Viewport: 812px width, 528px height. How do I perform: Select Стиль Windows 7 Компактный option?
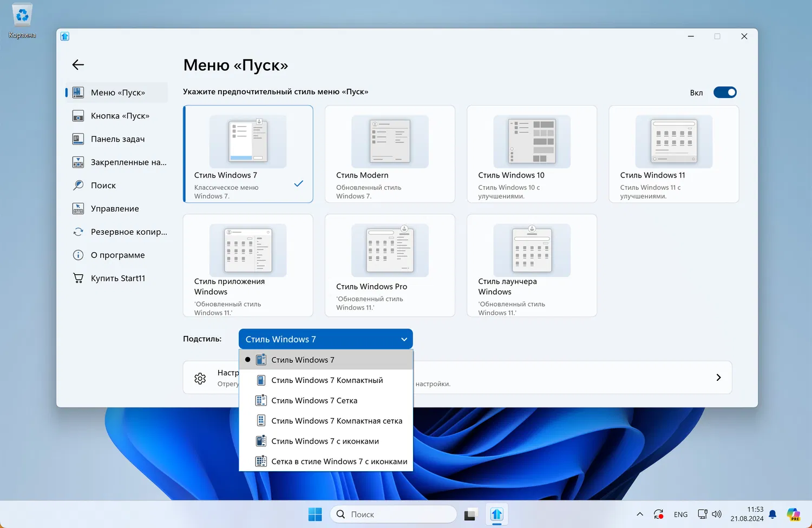(326, 380)
